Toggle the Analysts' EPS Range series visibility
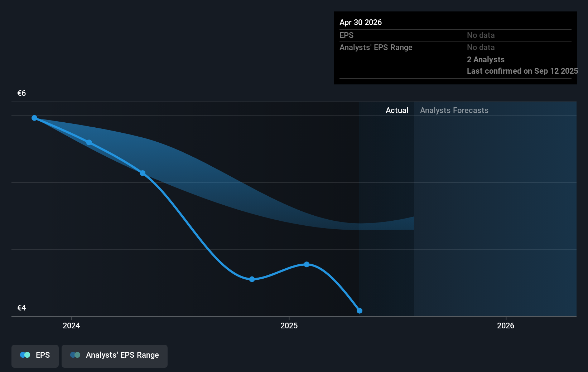588x372 pixels. (115, 355)
